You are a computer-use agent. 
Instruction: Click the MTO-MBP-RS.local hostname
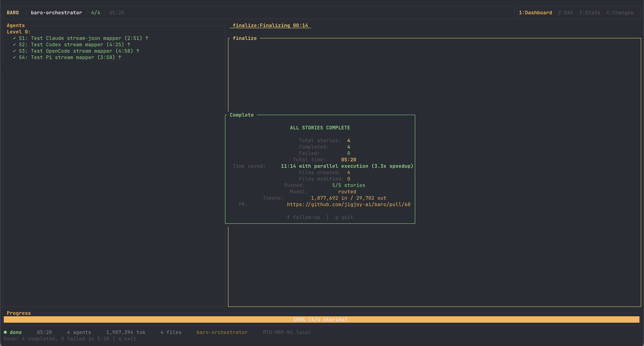pyautogui.click(x=287, y=332)
